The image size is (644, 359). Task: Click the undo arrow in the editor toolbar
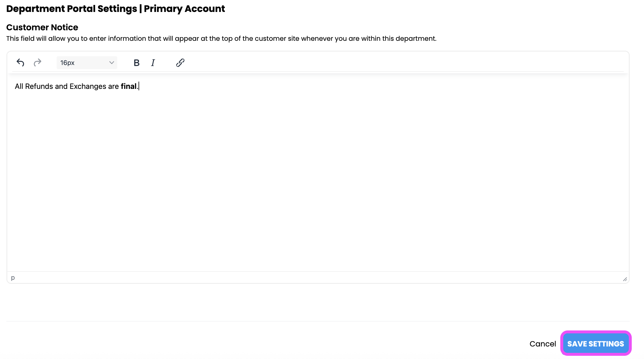20,63
